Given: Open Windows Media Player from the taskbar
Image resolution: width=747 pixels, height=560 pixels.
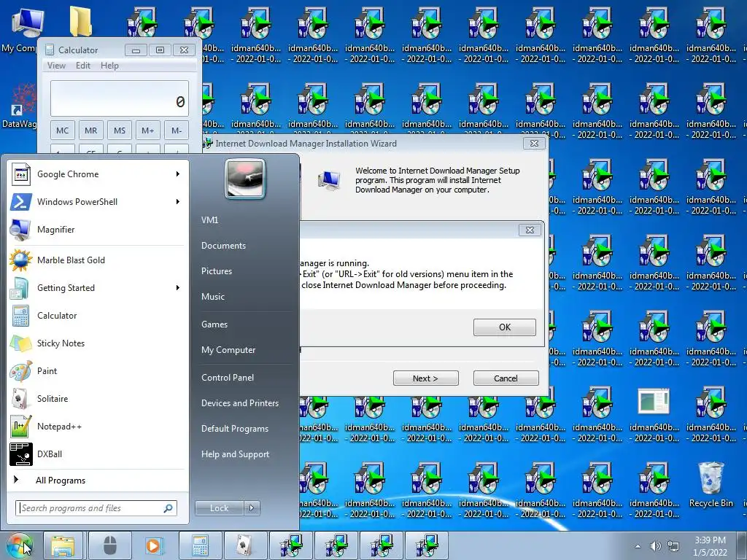Looking at the screenshot, I should coord(153,545).
